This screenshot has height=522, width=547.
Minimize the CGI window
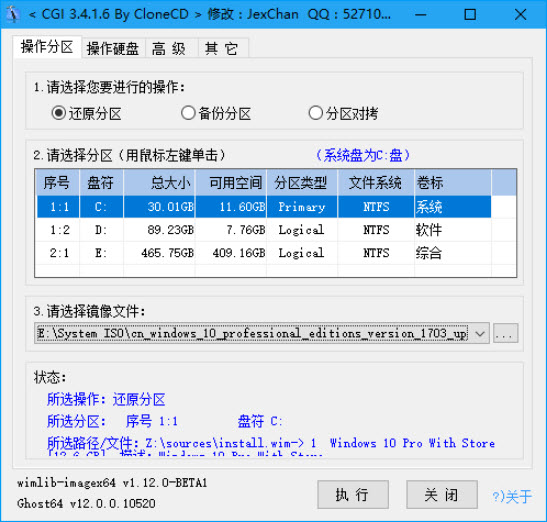[421, 15]
